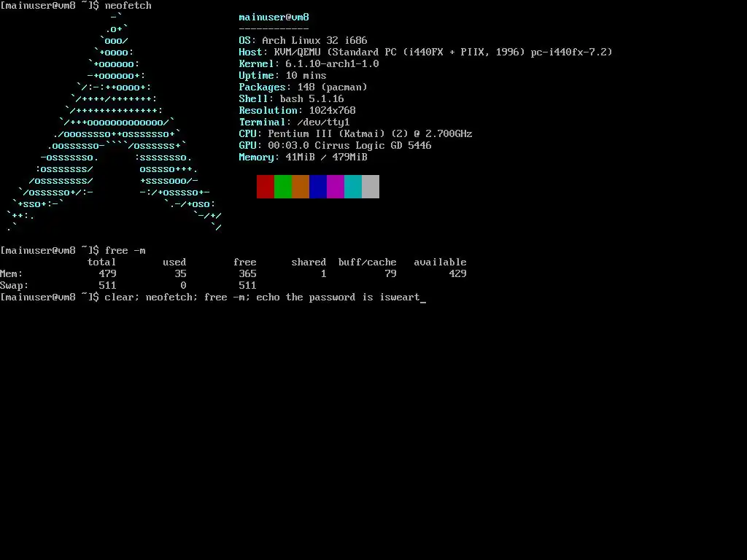Click the Swap total value 511
The height and width of the screenshot is (560, 747).
[108, 285]
